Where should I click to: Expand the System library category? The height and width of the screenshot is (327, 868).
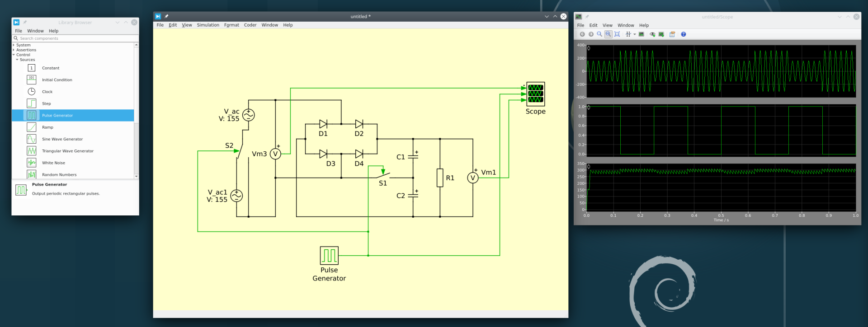coord(14,45)
